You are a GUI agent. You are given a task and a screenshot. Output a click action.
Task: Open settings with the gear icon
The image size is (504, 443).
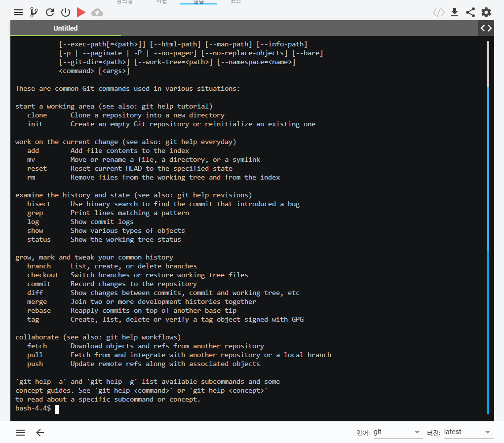(486, 12)
